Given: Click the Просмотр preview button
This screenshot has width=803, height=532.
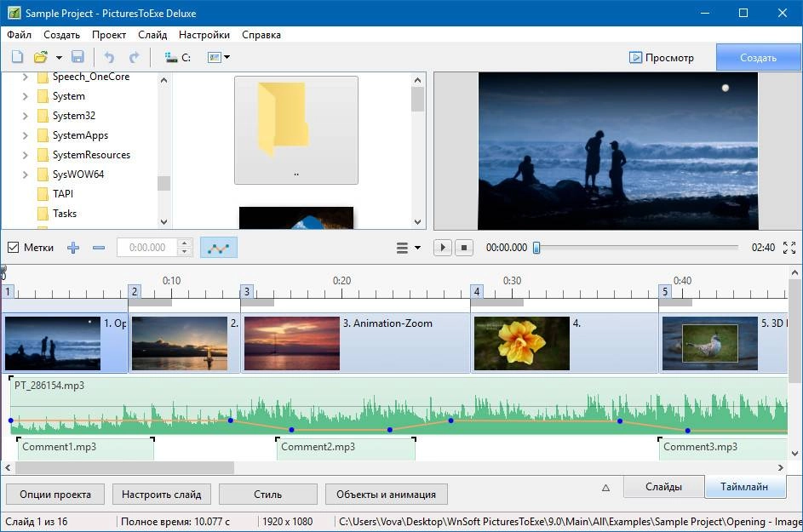Looking at the screenshot, I should click(662, 57).
